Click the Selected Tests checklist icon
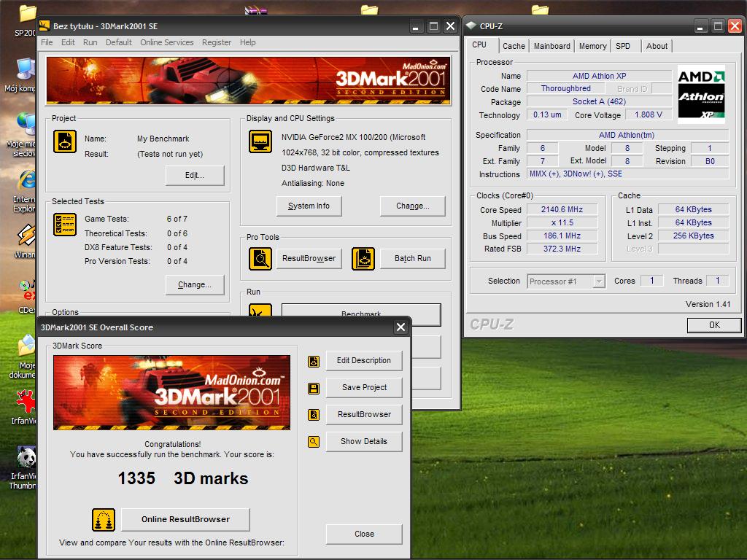Screen dimensions: 747x560 [x=65, y=225]
